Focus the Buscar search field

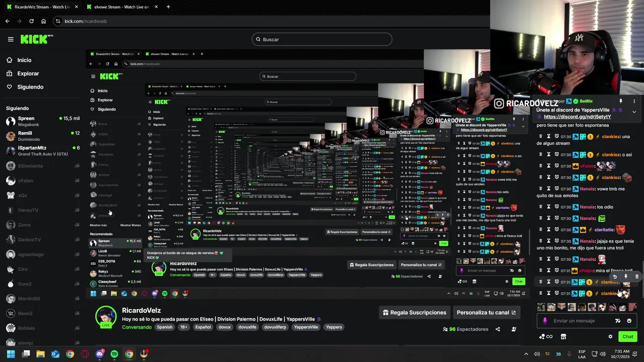[x=322, y=39]
